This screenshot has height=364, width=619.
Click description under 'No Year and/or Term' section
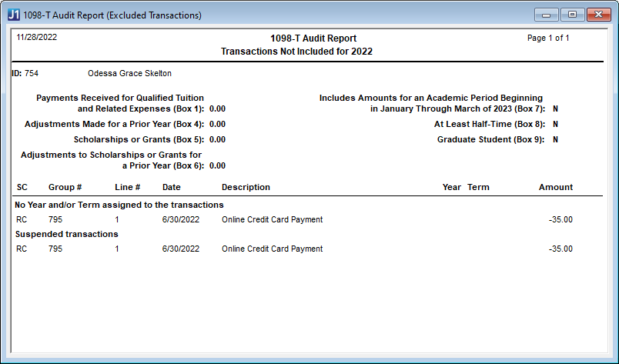(x=272, y=219)
